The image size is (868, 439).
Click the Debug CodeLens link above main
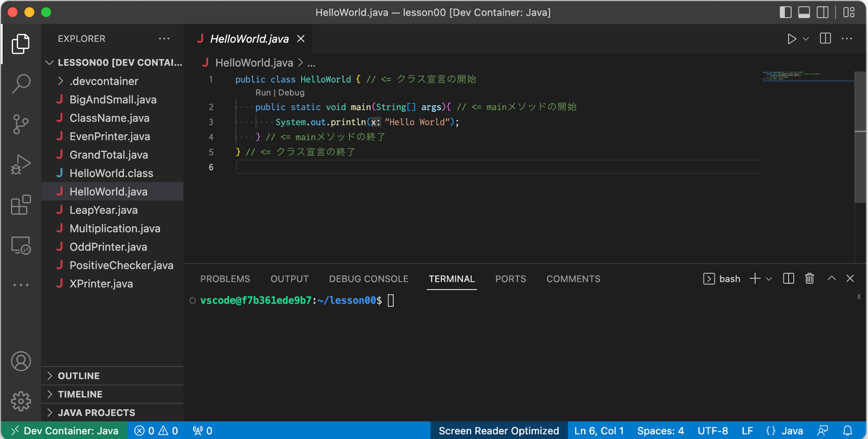point(291,93)
